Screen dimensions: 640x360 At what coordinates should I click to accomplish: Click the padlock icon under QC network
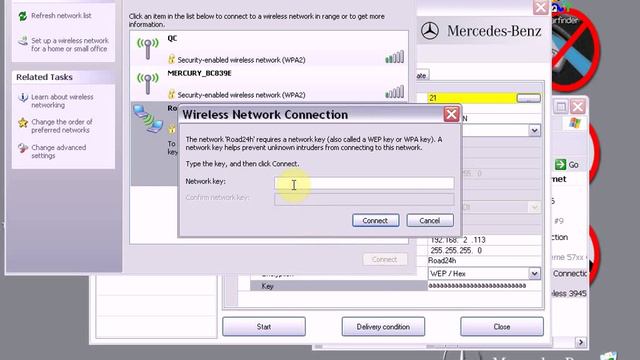pos(171,59)
